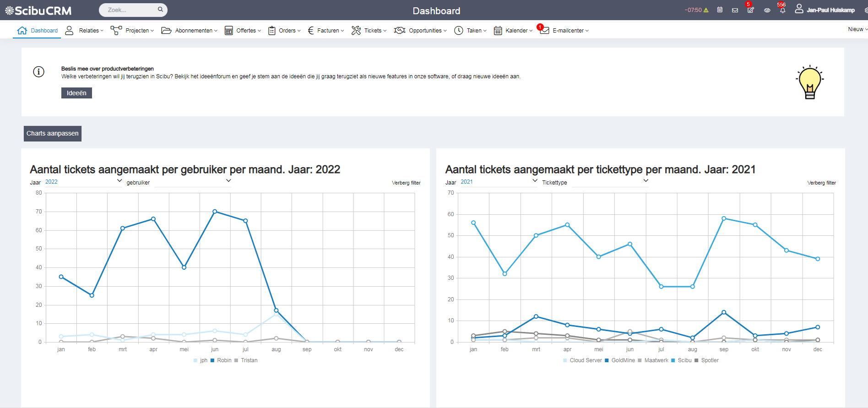The image size is (868, 408).
Task: Open the notes icon with badge 5
Action: click(750, 9)
